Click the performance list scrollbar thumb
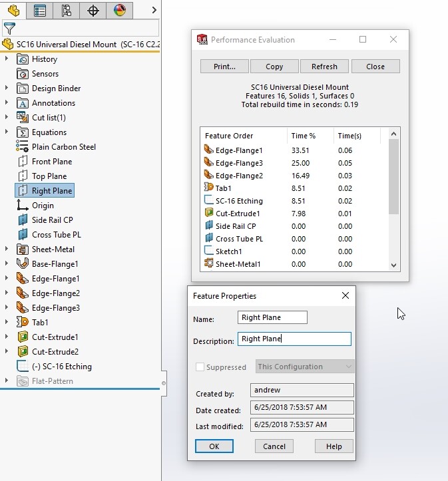 coord(393,176)
